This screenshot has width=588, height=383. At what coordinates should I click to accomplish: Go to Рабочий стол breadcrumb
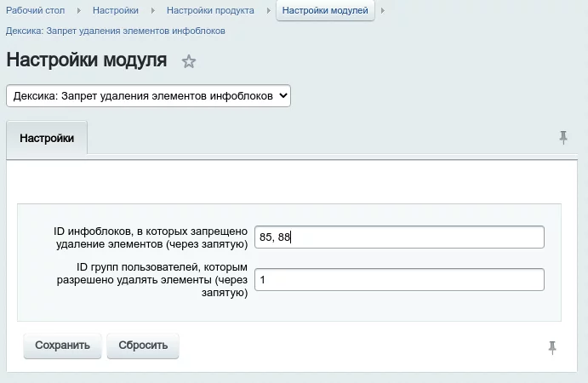pos(37,10)
